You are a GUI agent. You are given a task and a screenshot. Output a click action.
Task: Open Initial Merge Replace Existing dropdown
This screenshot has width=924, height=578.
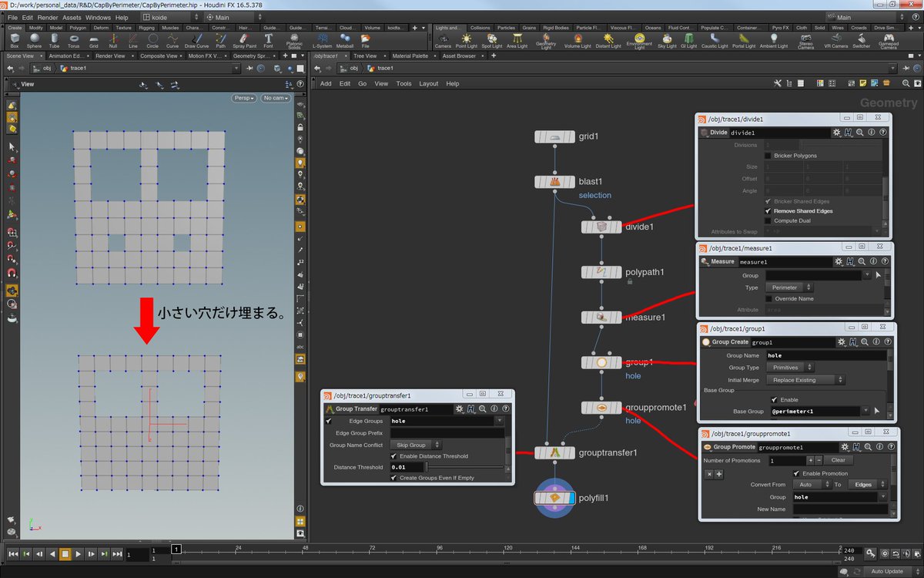(805, 380)
